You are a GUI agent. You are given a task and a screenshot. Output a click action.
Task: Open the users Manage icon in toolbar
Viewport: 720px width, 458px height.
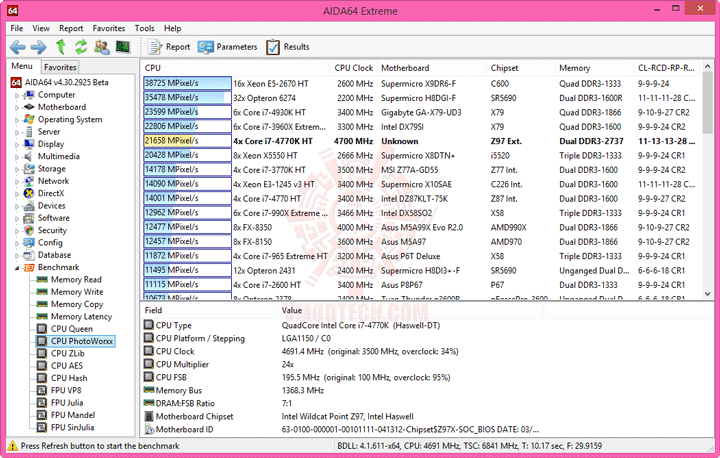click(101, 47)
